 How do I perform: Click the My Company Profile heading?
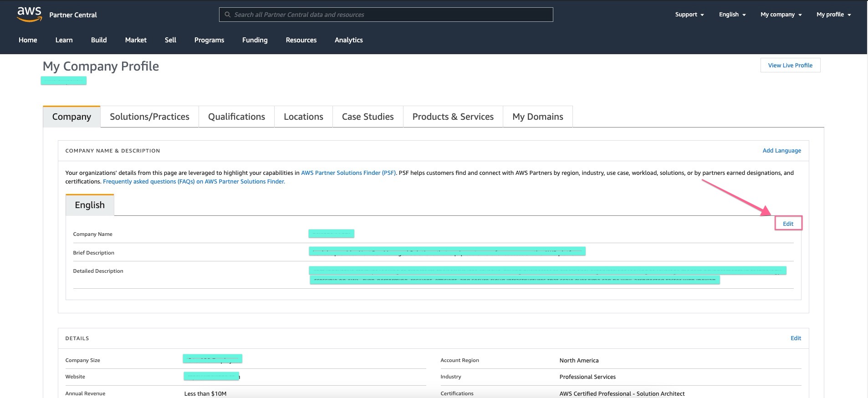coord(101,66)
